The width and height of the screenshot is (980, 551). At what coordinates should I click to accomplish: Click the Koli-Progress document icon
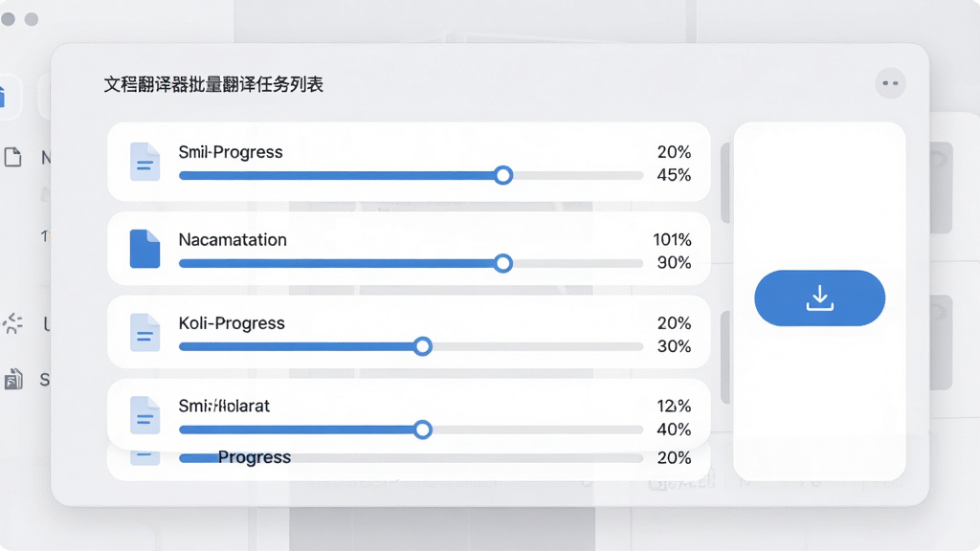pyautogui.click(x=145, y=332)
